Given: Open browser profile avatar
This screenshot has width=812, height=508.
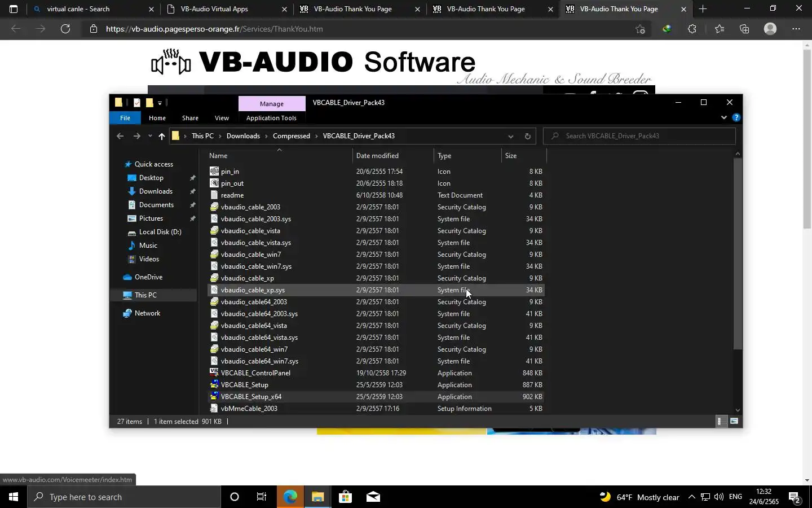Looking at the screenshot, I should [x=770, y=29].
